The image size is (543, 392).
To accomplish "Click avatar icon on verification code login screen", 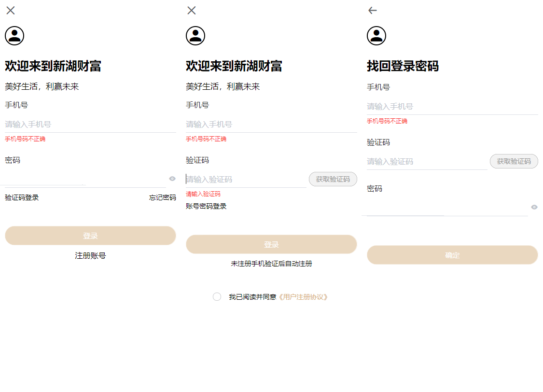I will [195, 36].
